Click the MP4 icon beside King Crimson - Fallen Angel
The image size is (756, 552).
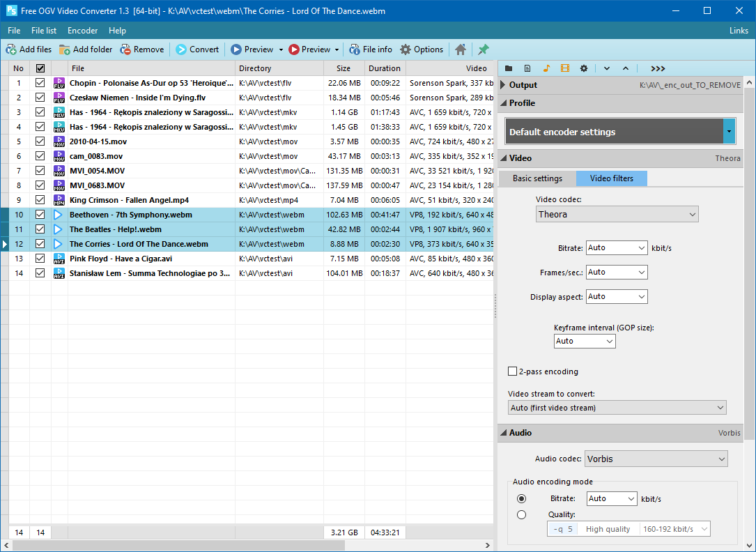(x=59, y=200)
